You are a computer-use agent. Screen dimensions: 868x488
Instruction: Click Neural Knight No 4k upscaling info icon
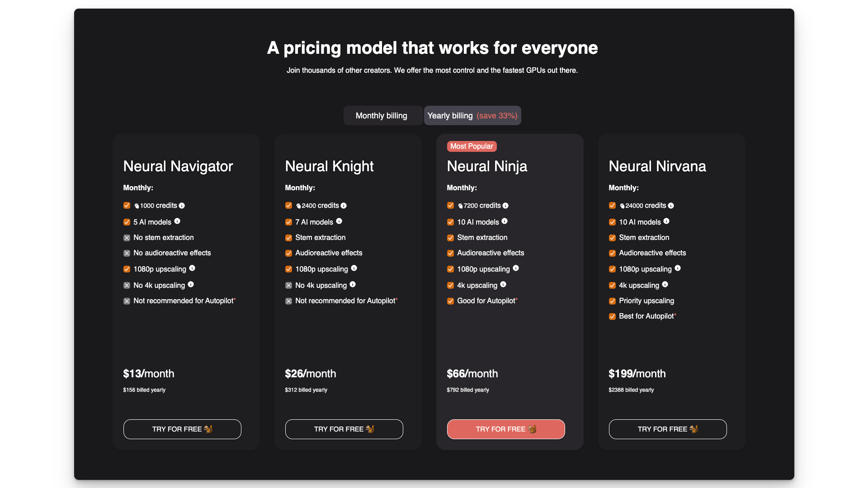pyautogui.click(x=353, y=284)
